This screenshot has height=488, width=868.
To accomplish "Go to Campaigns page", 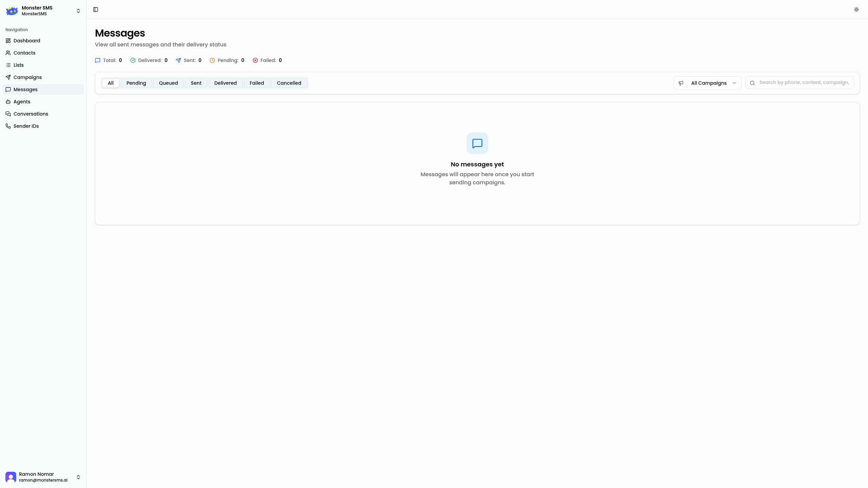I will click(43, 77).
